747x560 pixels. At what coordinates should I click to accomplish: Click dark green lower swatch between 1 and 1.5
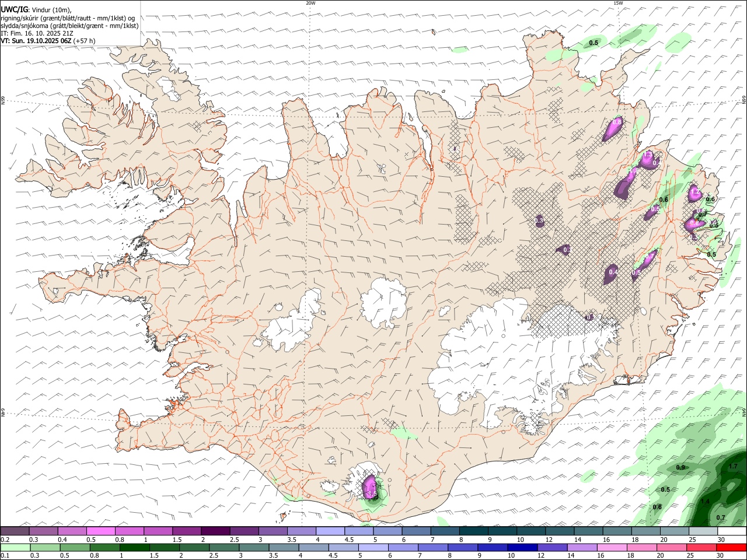pos(134,547)
